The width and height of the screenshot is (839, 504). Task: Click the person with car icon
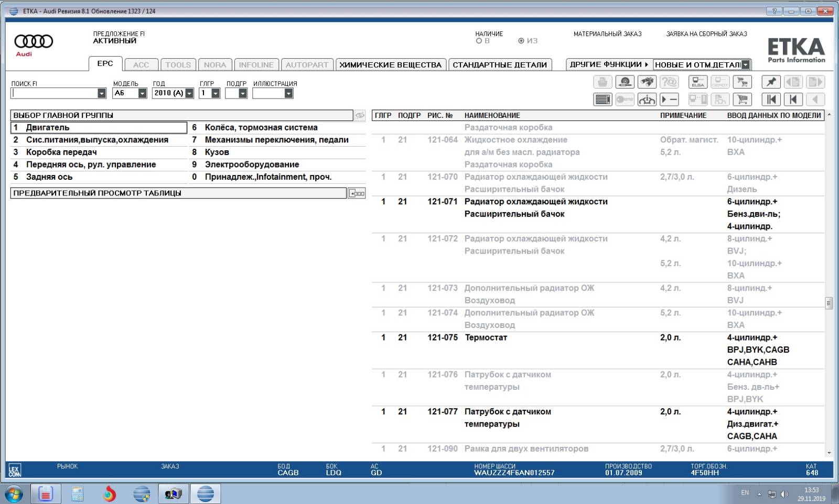pos(720,100)
